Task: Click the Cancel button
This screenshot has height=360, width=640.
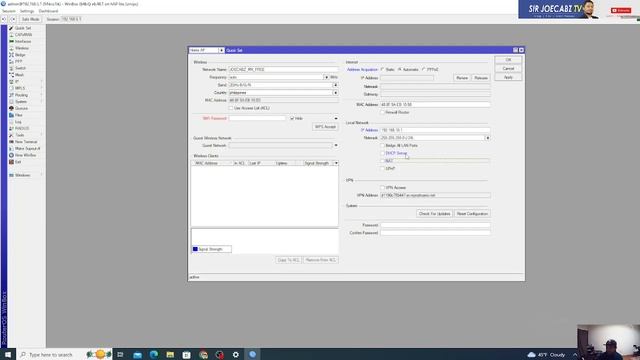Action: (x=508, y=69)
